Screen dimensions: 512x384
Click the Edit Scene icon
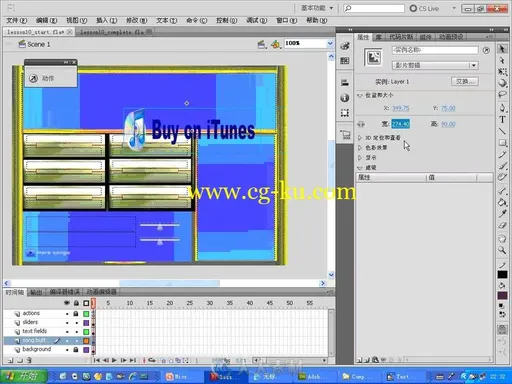pos(262,44)
